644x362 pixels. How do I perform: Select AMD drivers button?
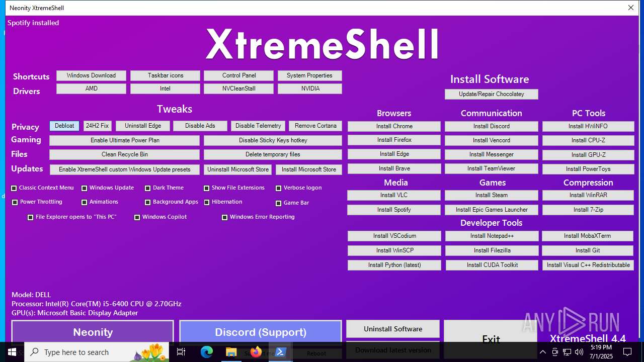(91, 88)
